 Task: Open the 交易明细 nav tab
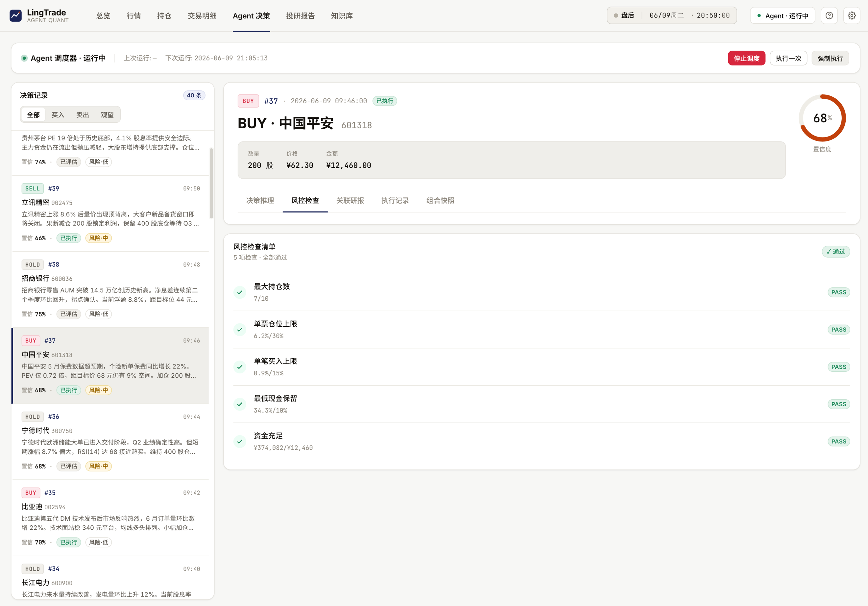(x=202, y=16)
